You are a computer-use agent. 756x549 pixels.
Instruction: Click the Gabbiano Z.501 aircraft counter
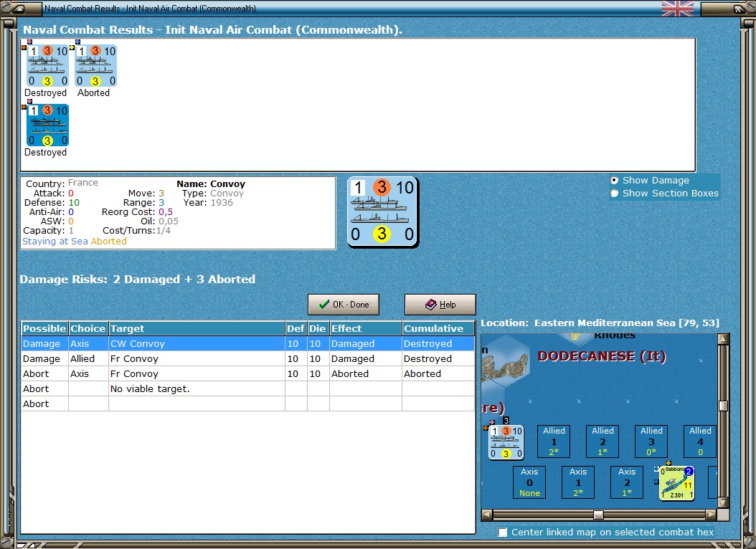677,483
